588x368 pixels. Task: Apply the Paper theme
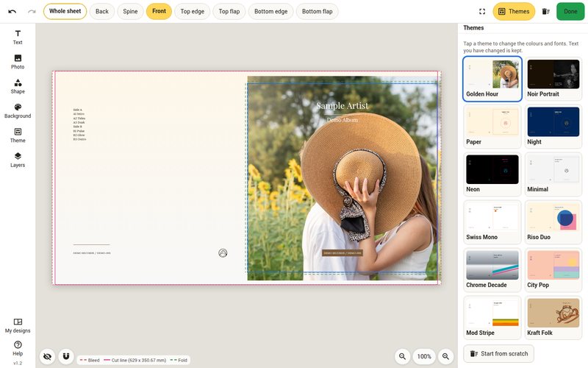point(492,127)
